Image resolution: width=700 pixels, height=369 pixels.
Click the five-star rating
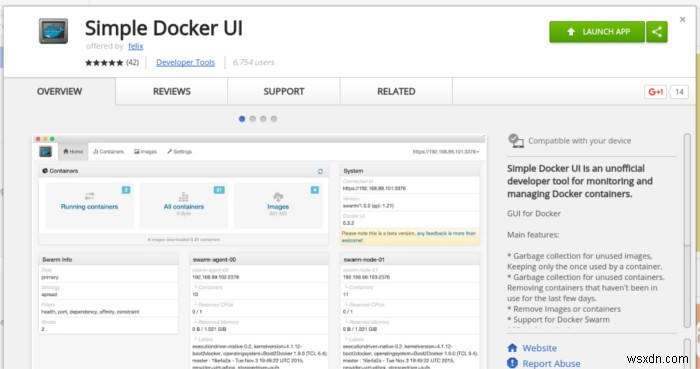104,62
